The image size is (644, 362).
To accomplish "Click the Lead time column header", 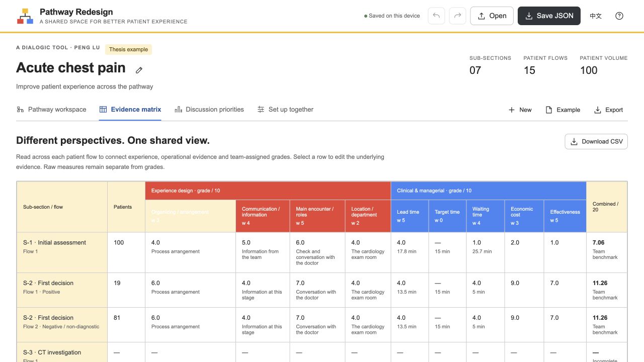I will click(x=410, y=216).
